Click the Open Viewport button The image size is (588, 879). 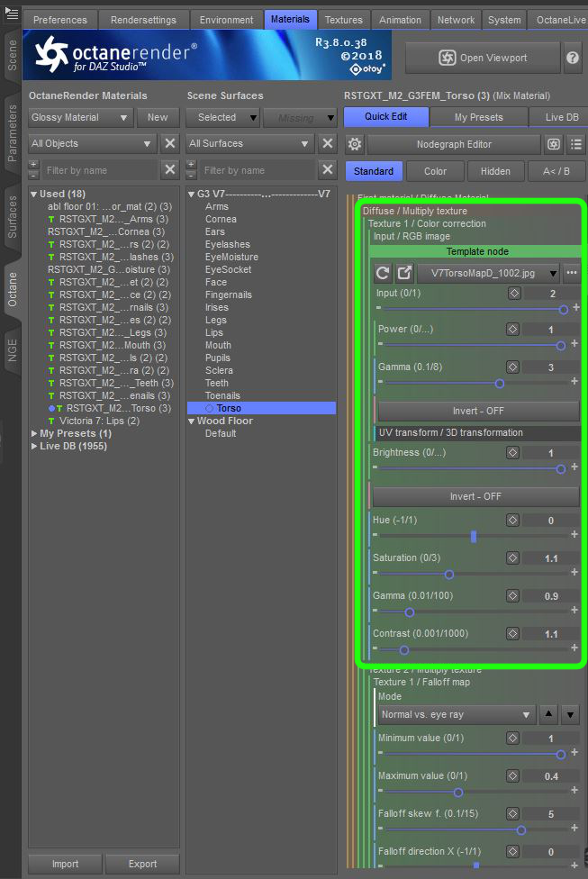coord(483,58)
